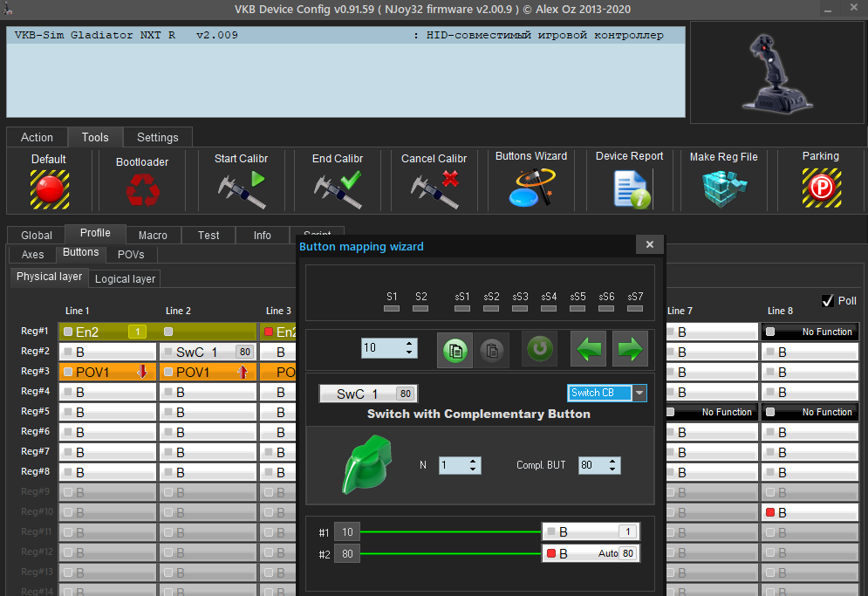Decrease the button number 10 spinner
868x596 pixels.
[x=409, y=353]
